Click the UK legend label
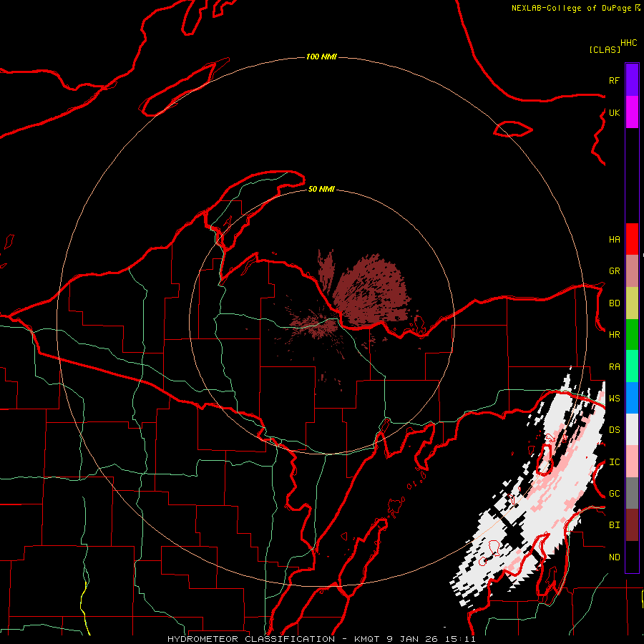644x644 pixels. click(614, 113)
